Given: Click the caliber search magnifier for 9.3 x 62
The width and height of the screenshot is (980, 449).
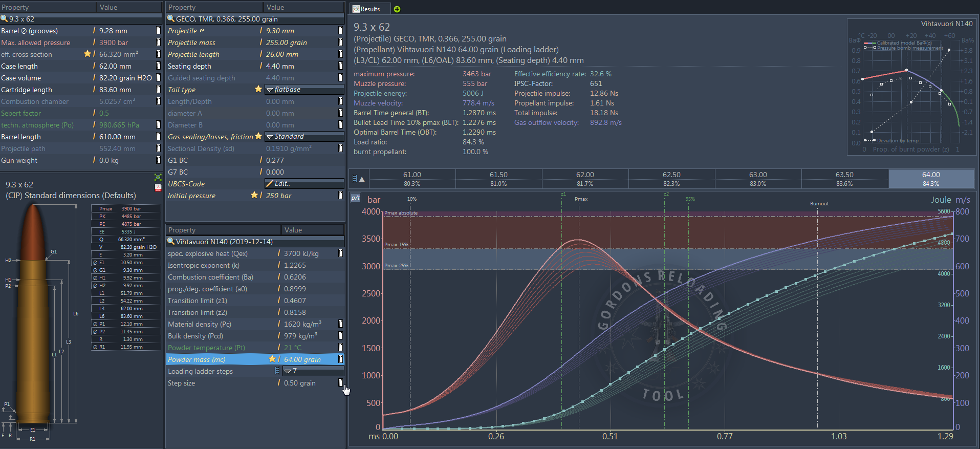Looking at the screenshot, I should 4,19.
